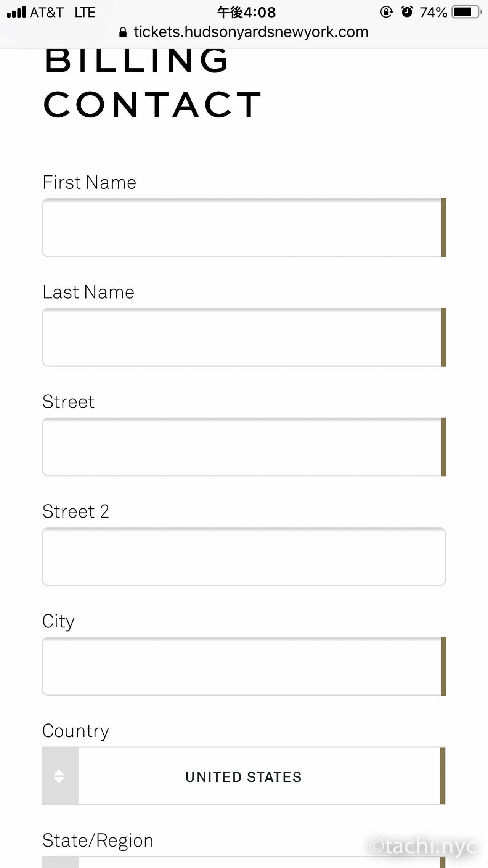Select the City input field
Image resolution: width=488 pixels, height=868 pixels.
[242, 666]
